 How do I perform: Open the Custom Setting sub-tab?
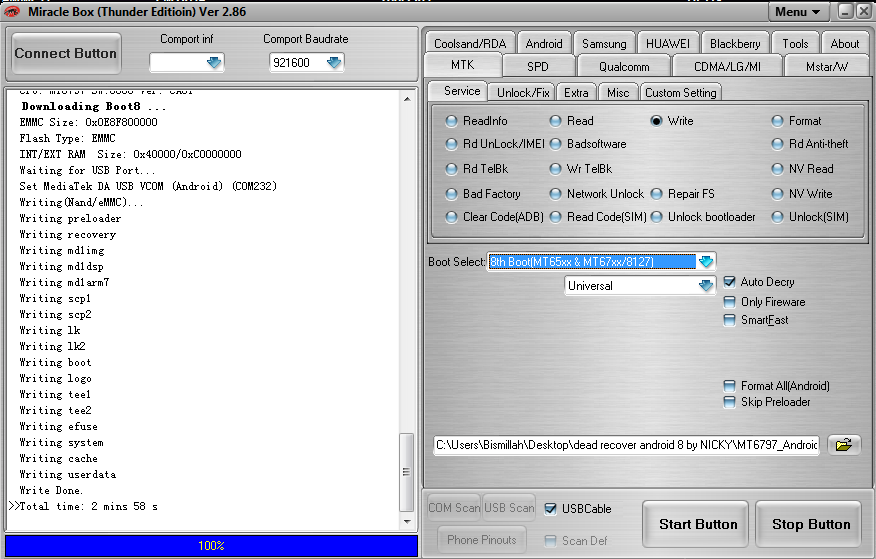pyautogui.click(x=680, y=93)
